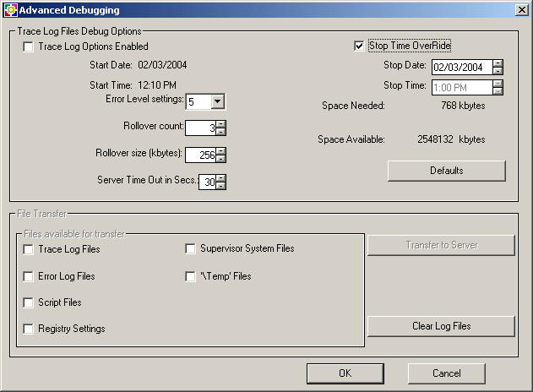Click the Stop Date input field
533x392 pixels.
pyautogui.click(x=462, y=67)
